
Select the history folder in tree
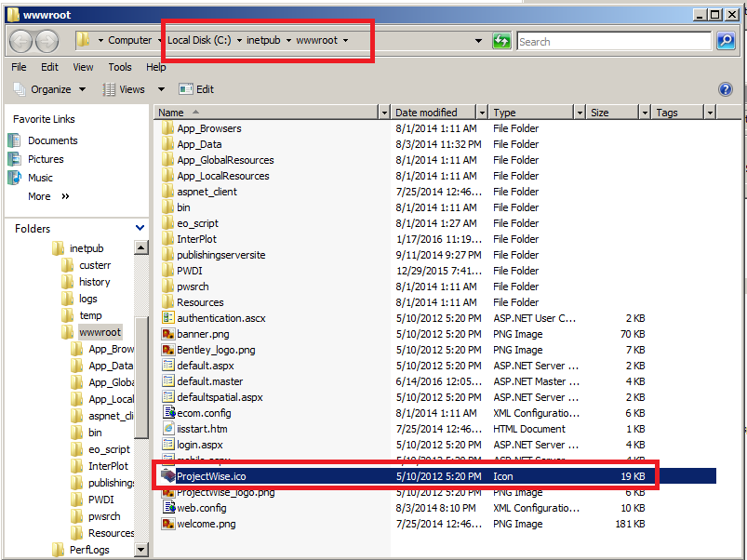(x=94, y=282)
